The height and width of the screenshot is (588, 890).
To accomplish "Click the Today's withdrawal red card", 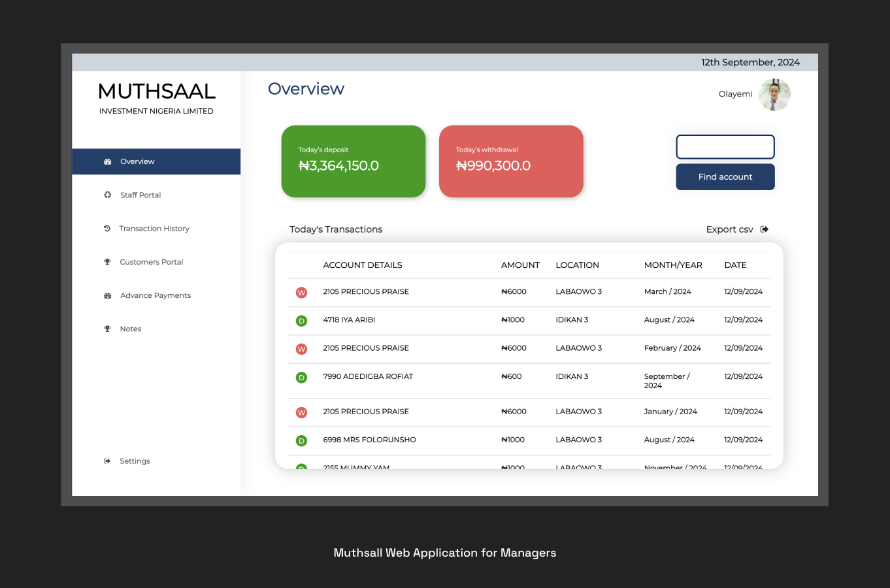I will point(511,161).
